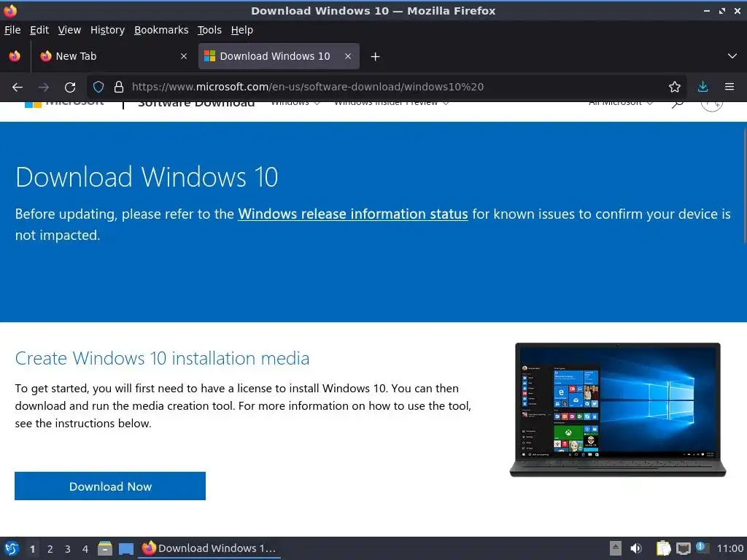This screenshot has width=747, height=560.
Task: Open the Tools menu
Action: [209, 30]
